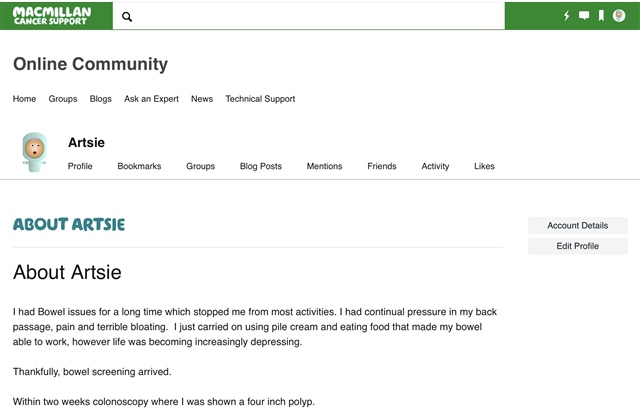Open the Blogs nav link
This screenshot has height=409, width=640.
click(100, 99)
